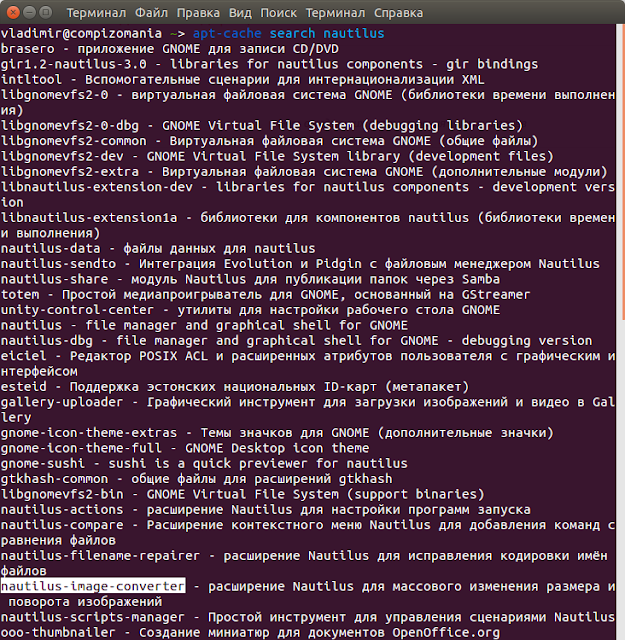The width and height of the screenshot is (625, 640).
Task: Click the libnautilus-extension-dev package name
Action: pyautogui.click(x=97, y=187)
